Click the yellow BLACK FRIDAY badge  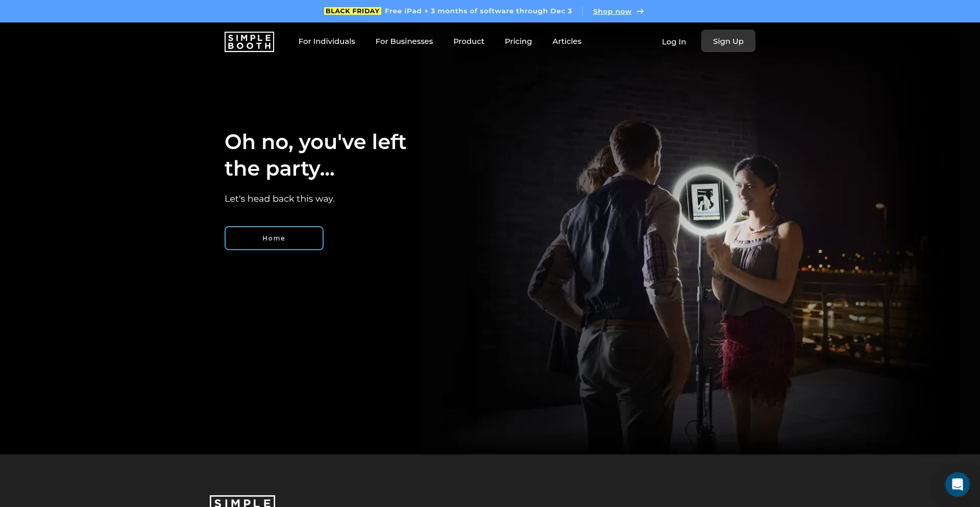[352, 11]
